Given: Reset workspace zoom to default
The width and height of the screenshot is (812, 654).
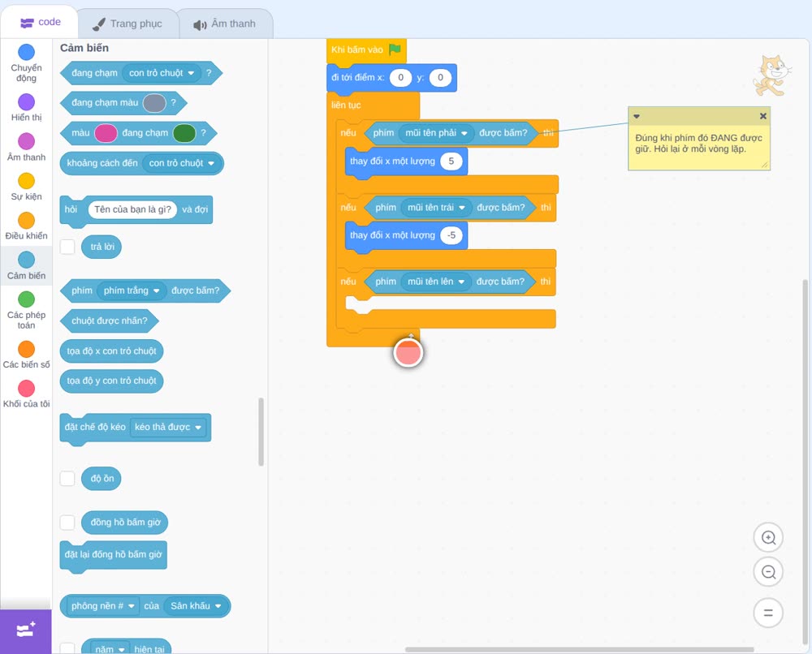Looking at the screenshot, I should tap(768, 613).
